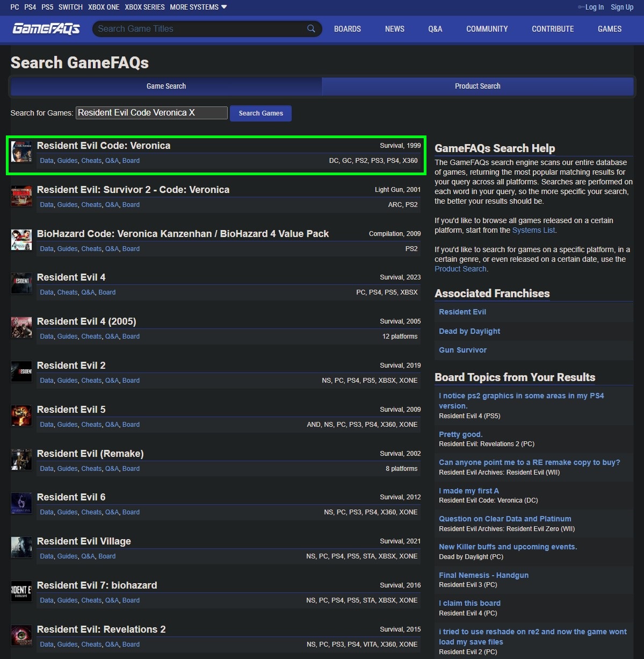Select XBOX SERIES platform in top bar
This screenshot has width=644, height=659.
[144, 7]
